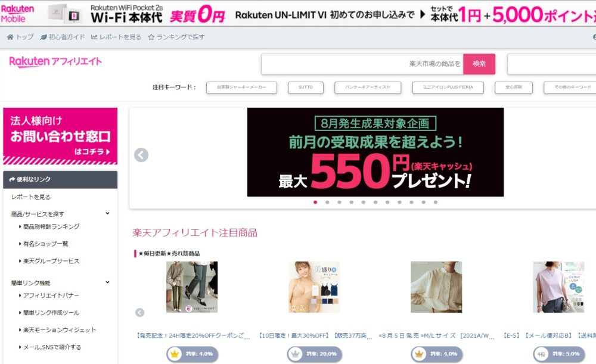Click the 法人様向け お問い合わせ窓口 banner
The image size is (596, 364).
[60, 136]
